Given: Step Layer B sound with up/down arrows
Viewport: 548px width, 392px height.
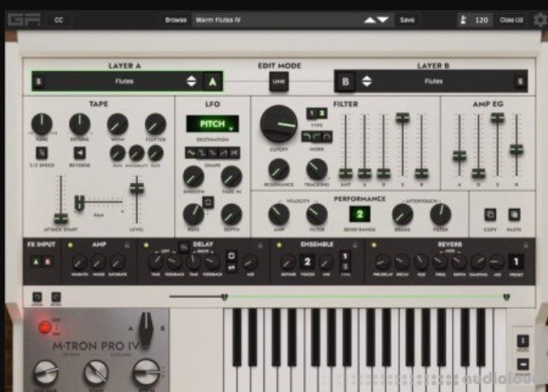Looking at the screenshot, I should 366,81.
